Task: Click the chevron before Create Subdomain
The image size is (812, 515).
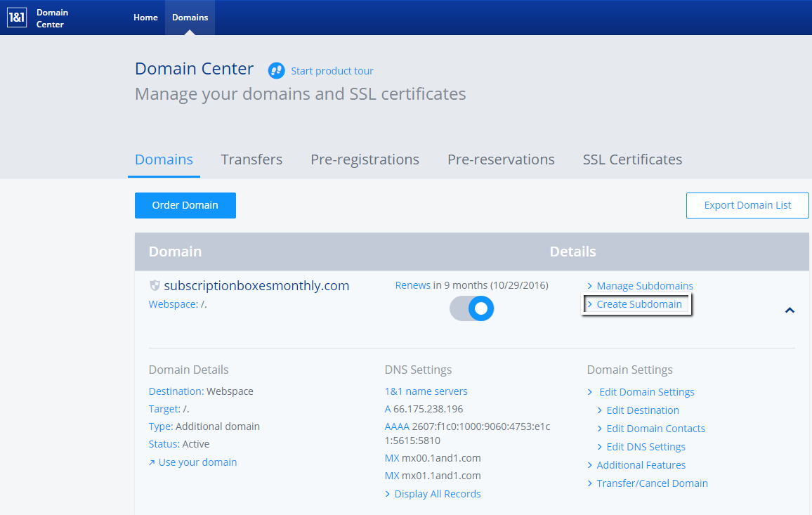Action: pos(590,304)
